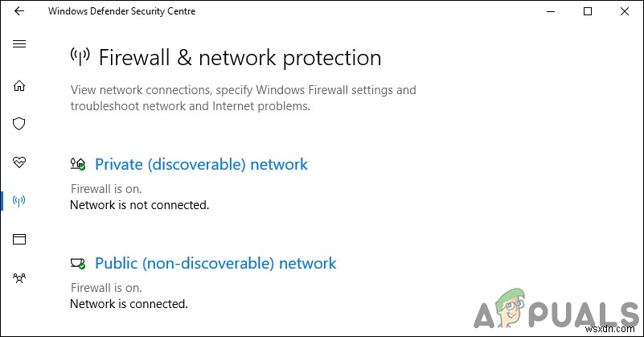Close the Windows Defender Security Centre window
Image resolution: width=644 pixels, height=337 pixels.
[625, 11]
